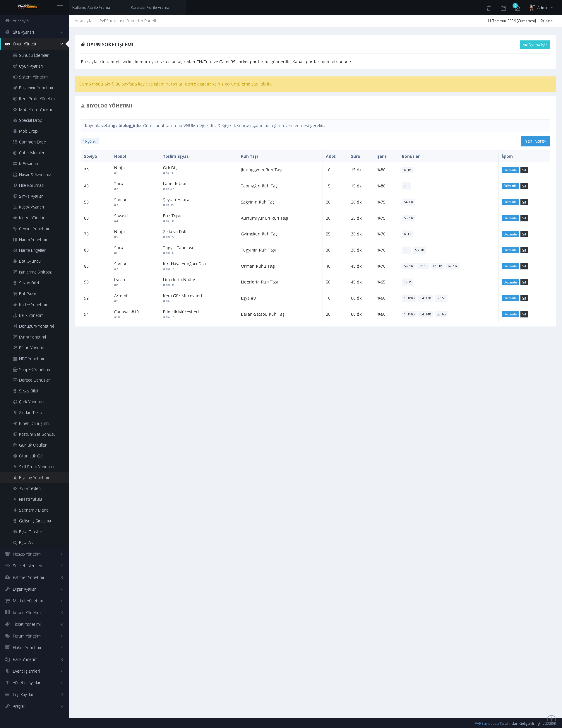Screen dimensions: 562x728
Task: Click Sil on the level 94 row
Action: 524,314
